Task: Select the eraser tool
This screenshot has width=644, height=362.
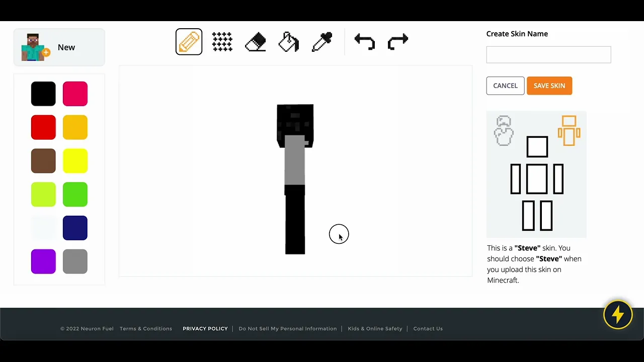Action: click(x=256, y=42)
